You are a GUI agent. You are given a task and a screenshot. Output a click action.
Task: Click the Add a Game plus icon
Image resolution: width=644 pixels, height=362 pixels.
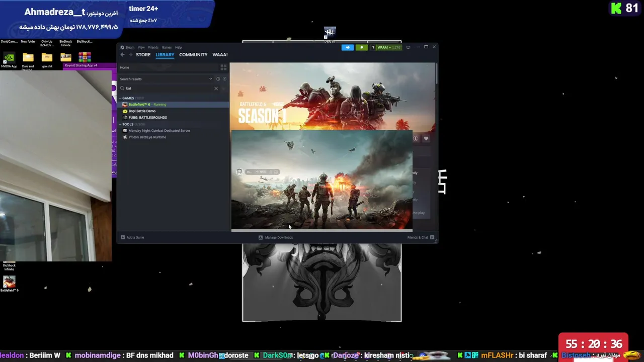(122, 237)
